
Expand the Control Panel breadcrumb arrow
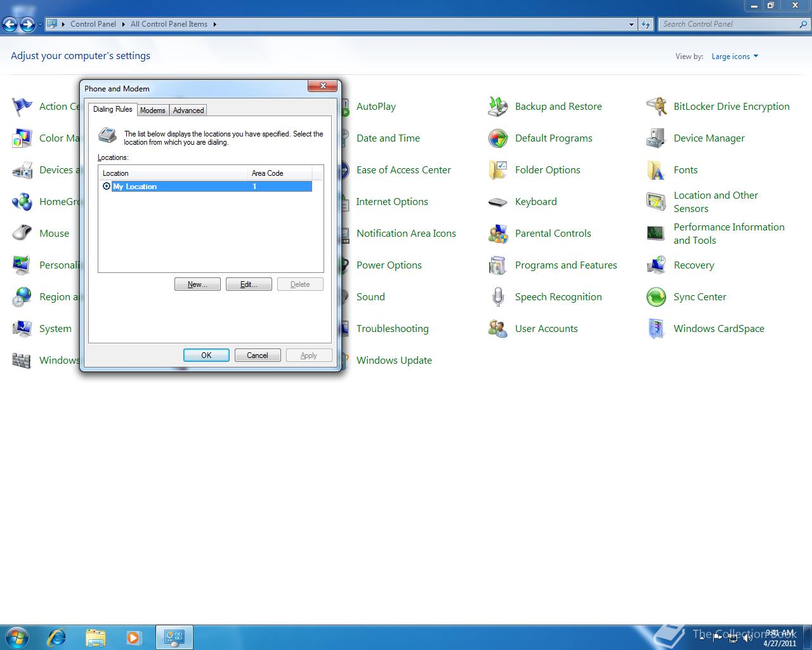(x=124, y=24)
